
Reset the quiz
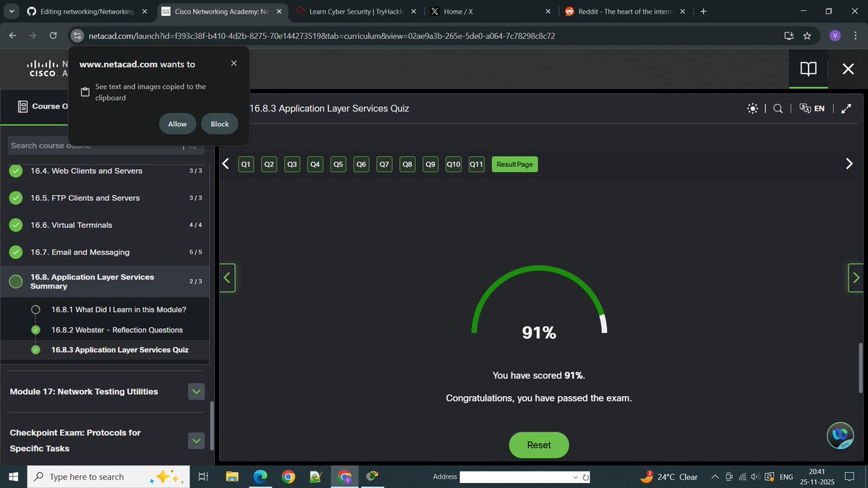[x=539, y=445]
